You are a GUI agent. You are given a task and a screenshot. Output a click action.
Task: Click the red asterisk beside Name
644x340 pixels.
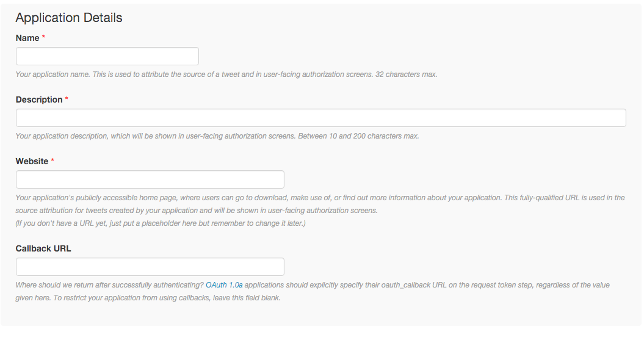point(44,38)
